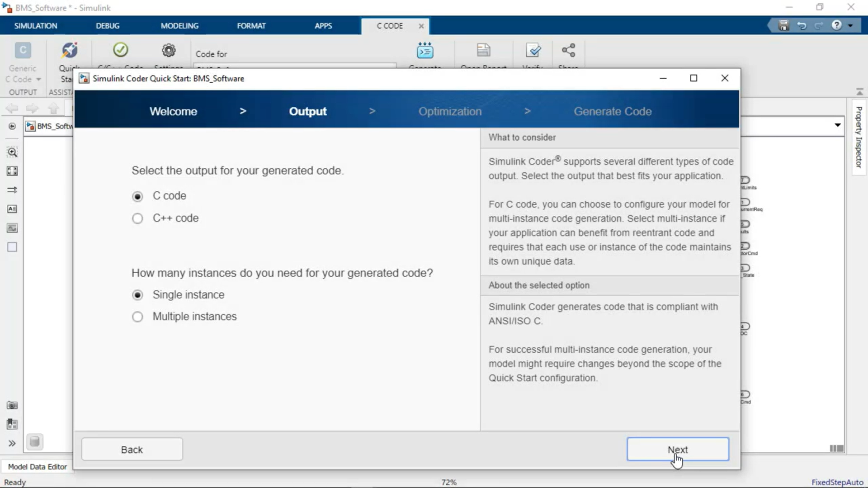
Task: Jump to the Welcome step
Action: click(173, 111)
